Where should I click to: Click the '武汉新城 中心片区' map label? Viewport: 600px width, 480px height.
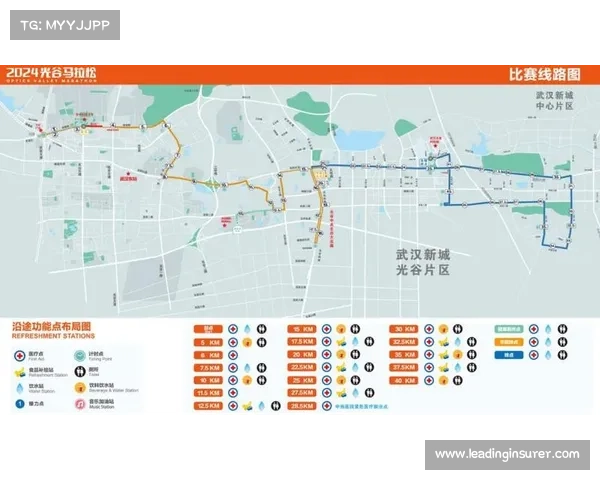coord(554,101)
